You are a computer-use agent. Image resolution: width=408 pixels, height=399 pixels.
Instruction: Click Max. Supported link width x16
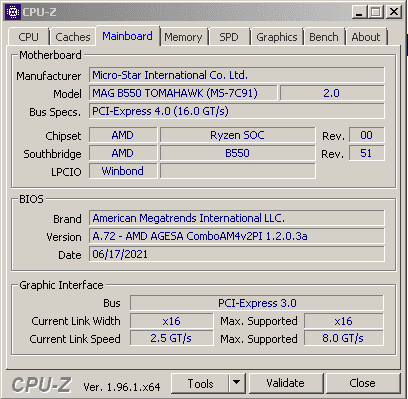pos(344,321)
